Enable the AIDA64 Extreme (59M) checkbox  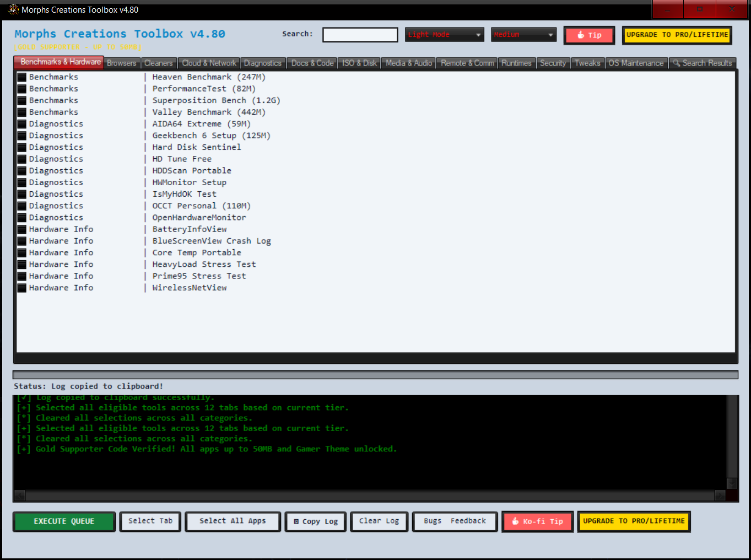(x=22, y=124)
